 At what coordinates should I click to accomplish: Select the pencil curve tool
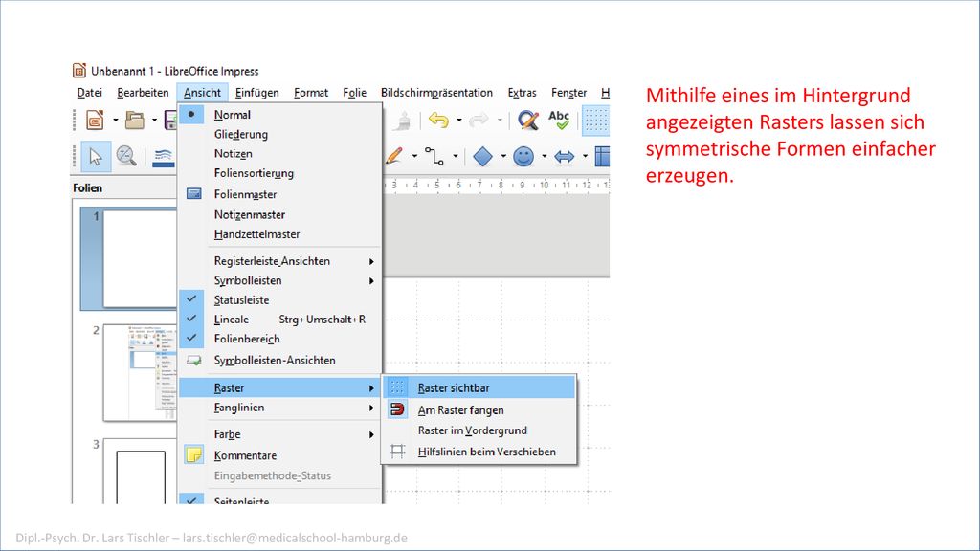pyautogui.click(x=394, y=156)
